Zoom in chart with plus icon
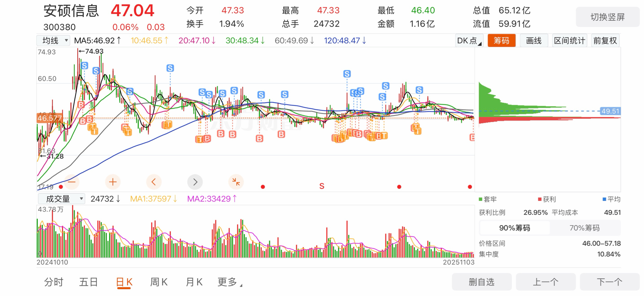 (x=113, y=182)
